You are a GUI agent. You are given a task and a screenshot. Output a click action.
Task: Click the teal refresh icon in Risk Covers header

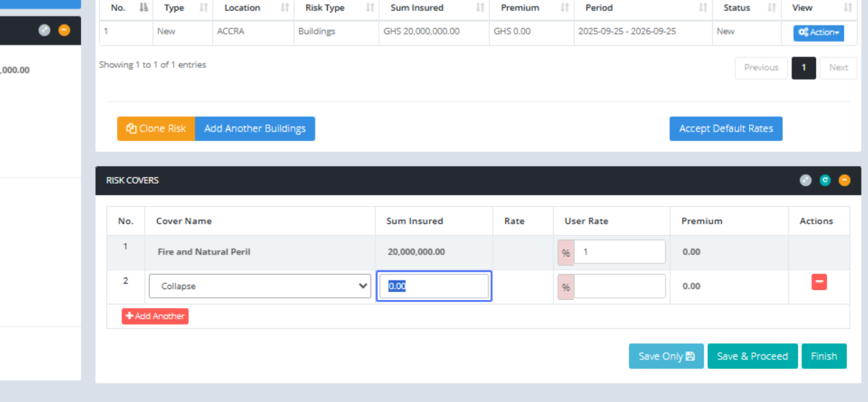(x=825, y=180)
